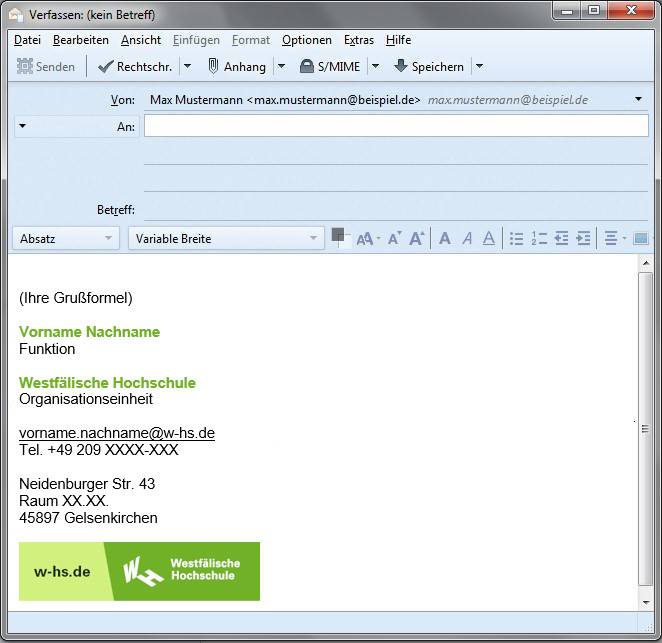
Task: Click the "(Ihre Grußformel)" line
Action: pos(76,298)
